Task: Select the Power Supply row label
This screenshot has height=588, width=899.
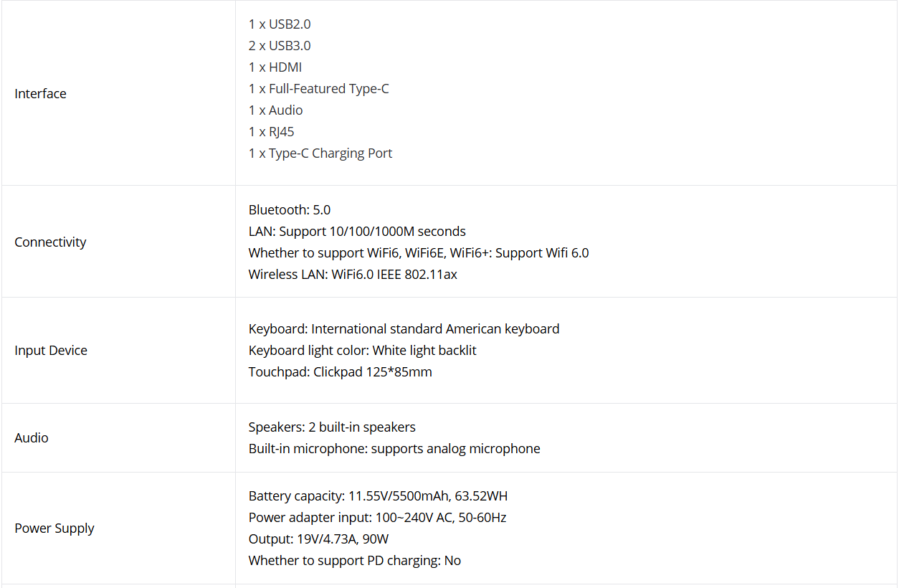Action: pyautogui.click(x=54, y=528)
